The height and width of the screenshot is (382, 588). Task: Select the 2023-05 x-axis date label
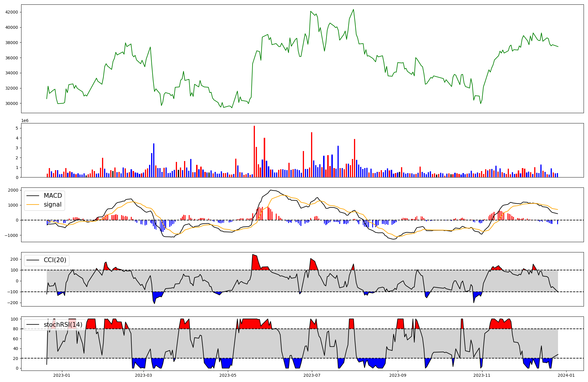coord(228,375)
